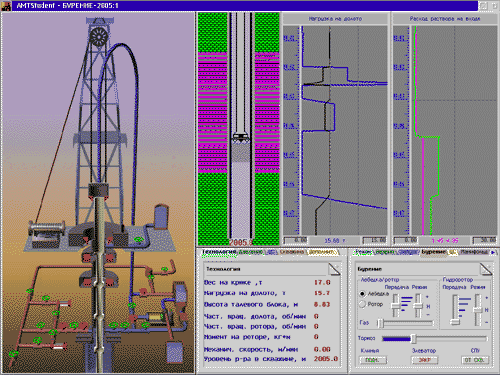Click the 'Высота талевого блока, м' row label
500x375 pixels.
point(251,304)
